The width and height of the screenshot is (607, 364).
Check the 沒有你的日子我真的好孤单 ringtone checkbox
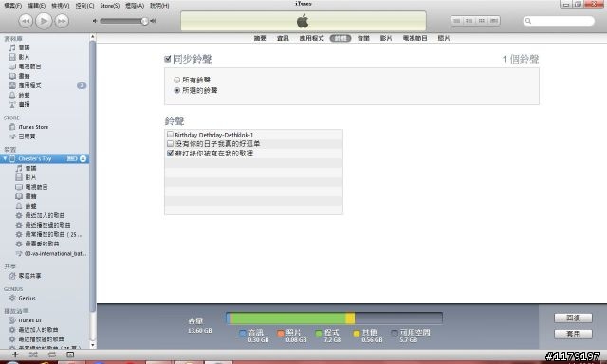(170, 143)
